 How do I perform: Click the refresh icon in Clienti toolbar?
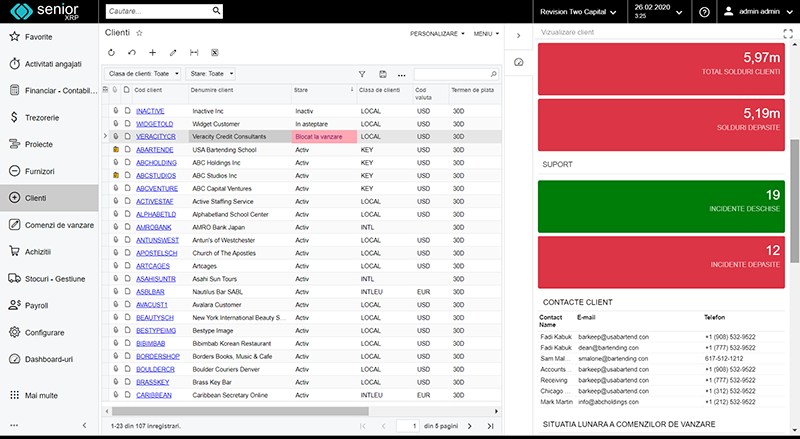111,53
